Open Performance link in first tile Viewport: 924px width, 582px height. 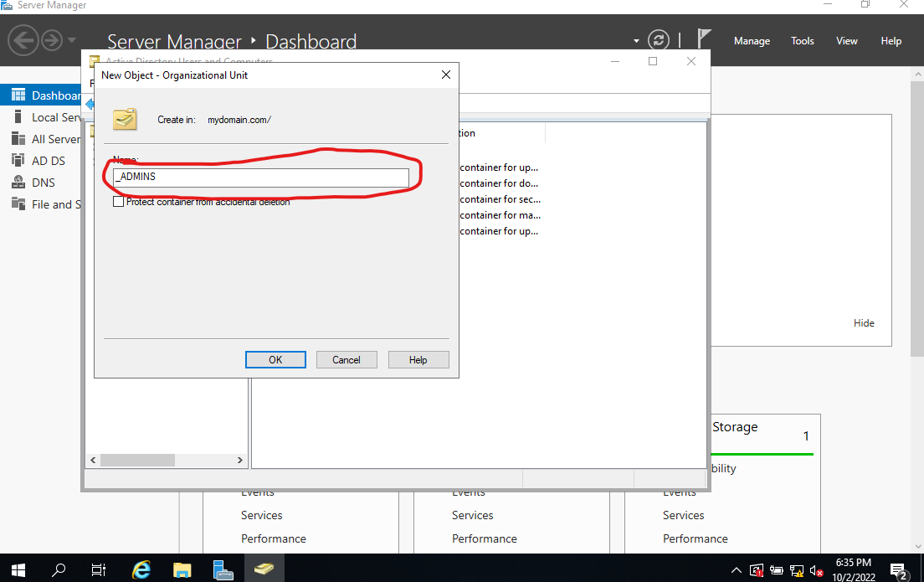(274, 539)
